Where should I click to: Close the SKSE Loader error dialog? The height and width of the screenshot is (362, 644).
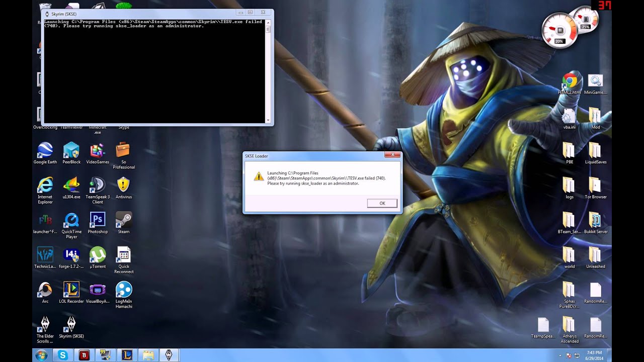point(392,155)
